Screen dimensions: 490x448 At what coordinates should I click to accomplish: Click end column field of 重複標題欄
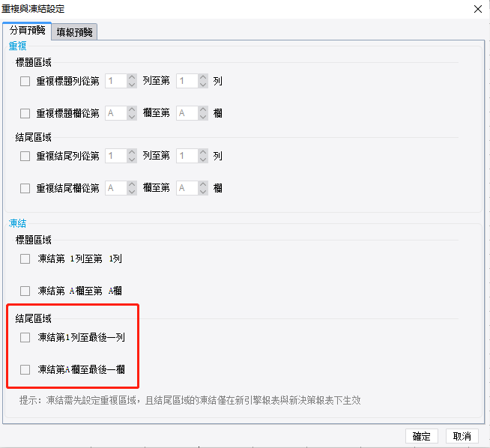tap(187, 113)
